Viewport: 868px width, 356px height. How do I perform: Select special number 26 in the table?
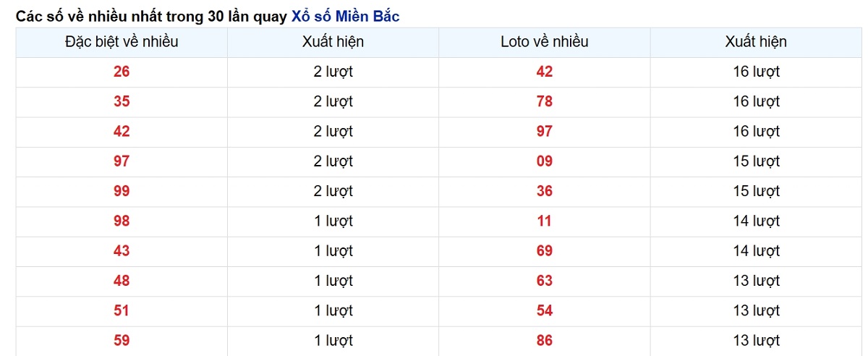(122, 72)
